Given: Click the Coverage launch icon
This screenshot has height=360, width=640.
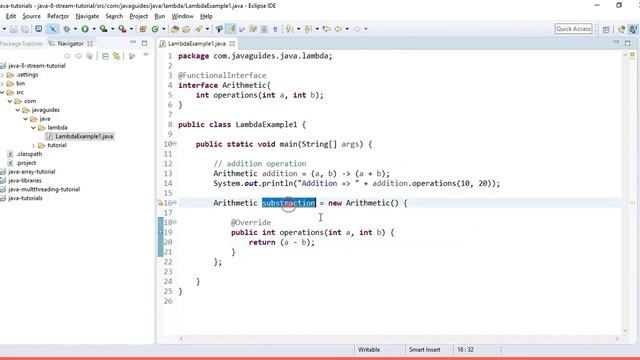Looking at the screenshot, I should point(103,29).
